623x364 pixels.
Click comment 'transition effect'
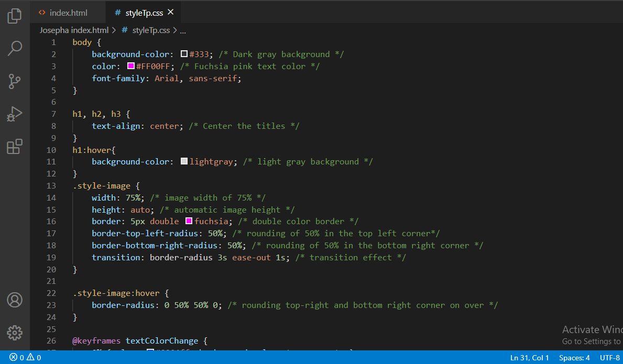351,257
